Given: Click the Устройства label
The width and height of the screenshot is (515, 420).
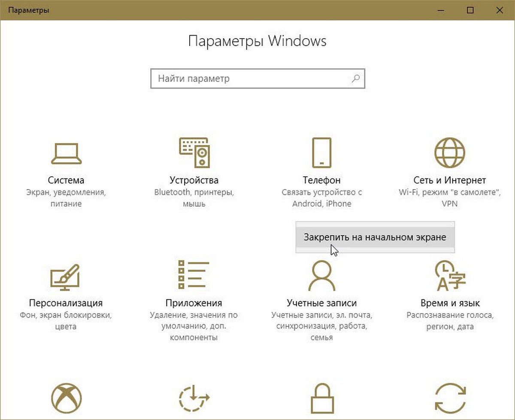Looking at the screenshot, I should point(194,180).
